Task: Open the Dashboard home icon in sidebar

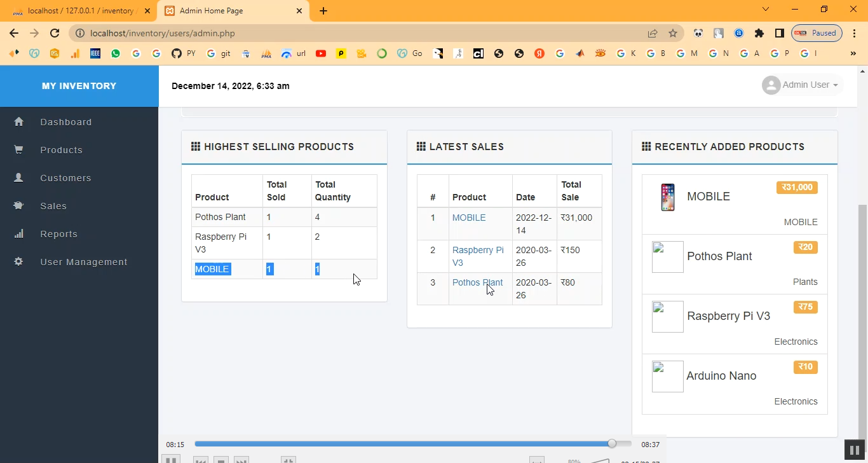Action: (19, 121)
